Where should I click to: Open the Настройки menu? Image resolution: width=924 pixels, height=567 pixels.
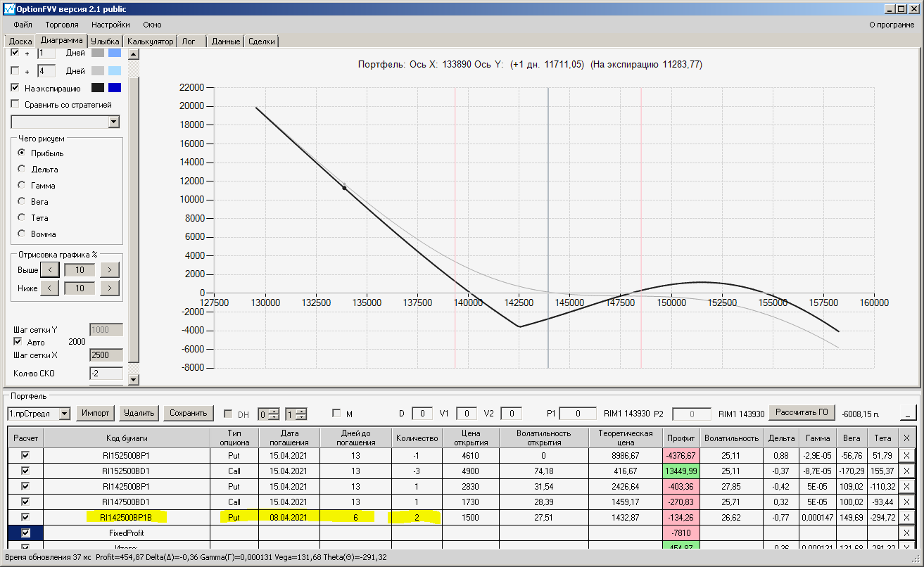pos(110,25)
